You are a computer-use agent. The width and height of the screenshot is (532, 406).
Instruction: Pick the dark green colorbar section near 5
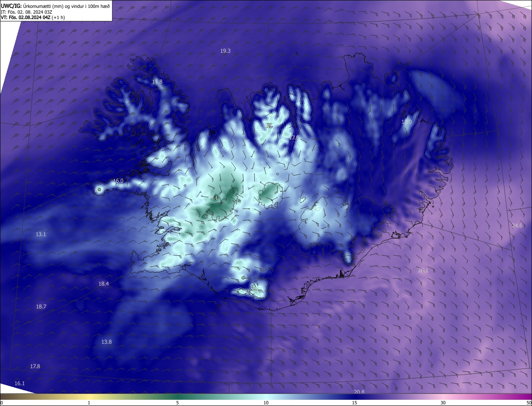pyautogui.click(x=177, y=397)
